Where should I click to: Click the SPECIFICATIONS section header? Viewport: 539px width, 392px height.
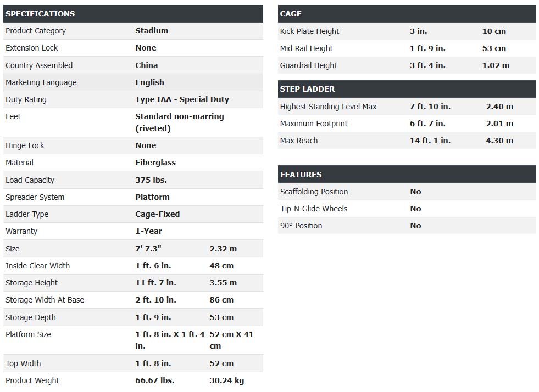40,14
